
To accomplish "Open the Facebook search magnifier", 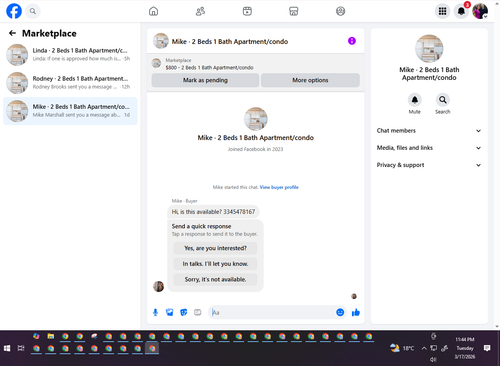I will (33, 11).
